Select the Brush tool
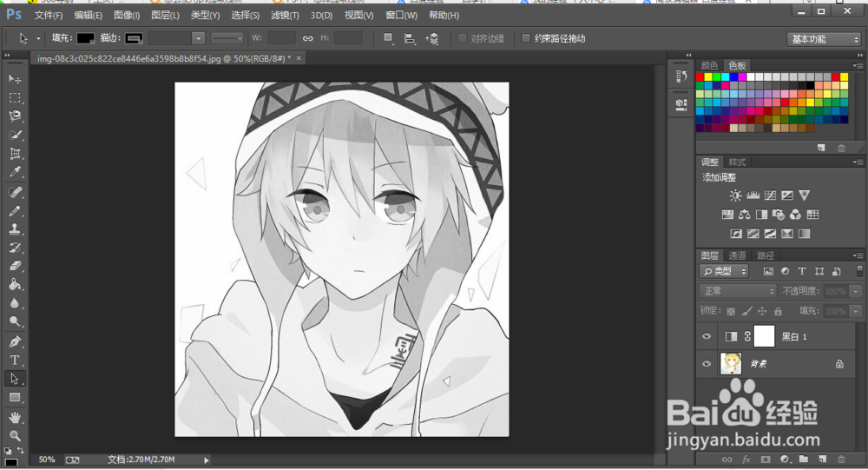This screenshot has width=868, height=470. [x=15, y=211]
